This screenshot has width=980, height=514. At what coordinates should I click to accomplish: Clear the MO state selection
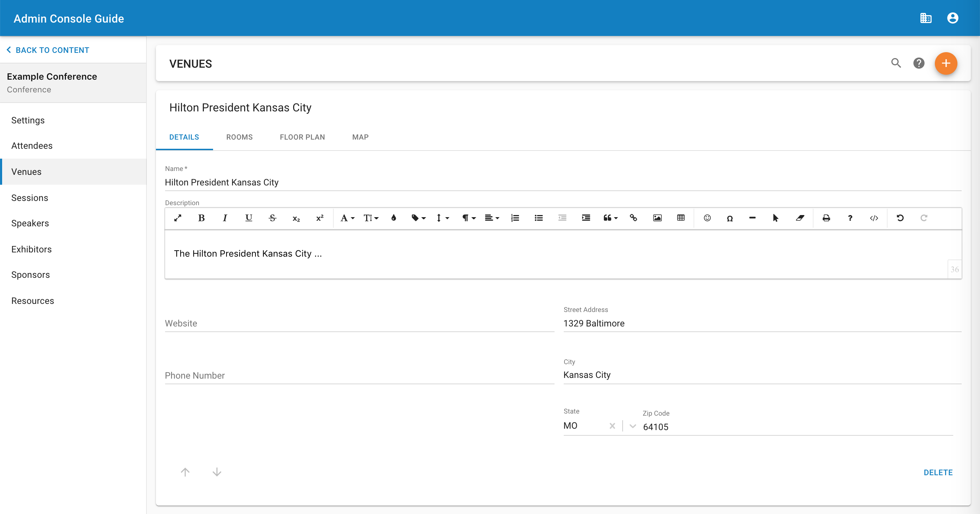click(x=612, y=426)
